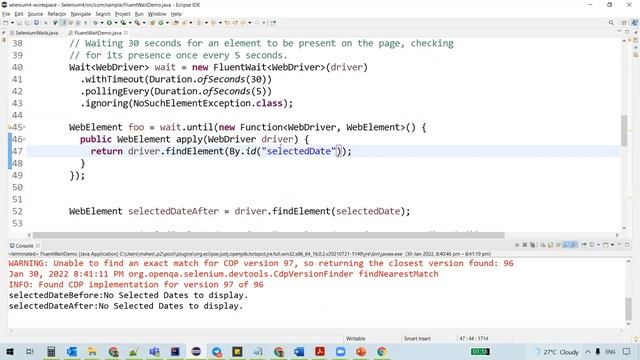This screenshot has height=360, width=640.
Task: Open the Edit menu
Action: [19, 14]
